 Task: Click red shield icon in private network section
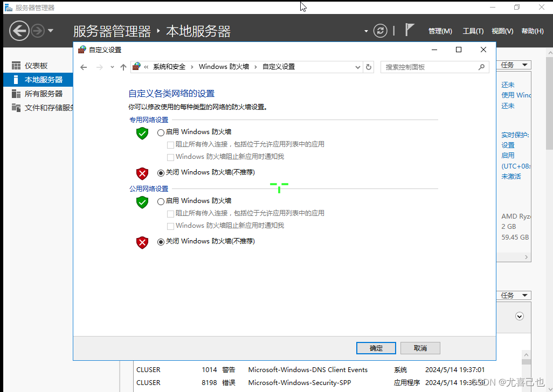pos(142,173)
